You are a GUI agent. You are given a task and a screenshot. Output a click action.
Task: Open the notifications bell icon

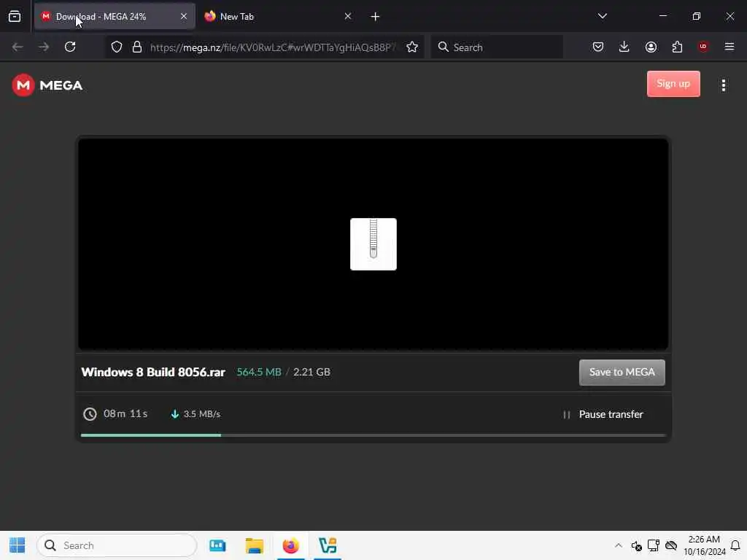[735, 545]
